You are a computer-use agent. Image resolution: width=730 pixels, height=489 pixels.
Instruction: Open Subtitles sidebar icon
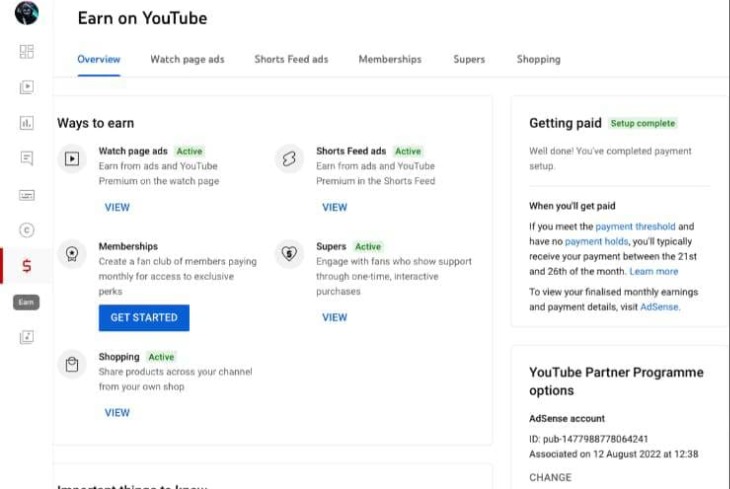point(27,195)
